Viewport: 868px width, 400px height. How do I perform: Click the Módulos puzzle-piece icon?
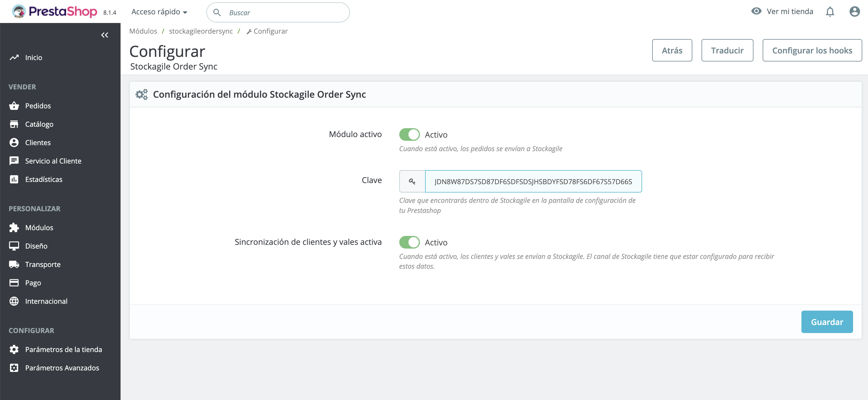point(14,227)
